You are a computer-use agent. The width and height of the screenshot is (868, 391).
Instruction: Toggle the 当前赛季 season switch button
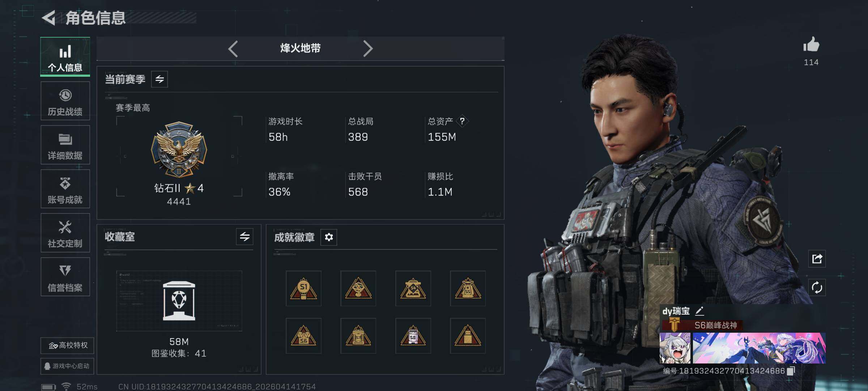(x=159, y=79)
